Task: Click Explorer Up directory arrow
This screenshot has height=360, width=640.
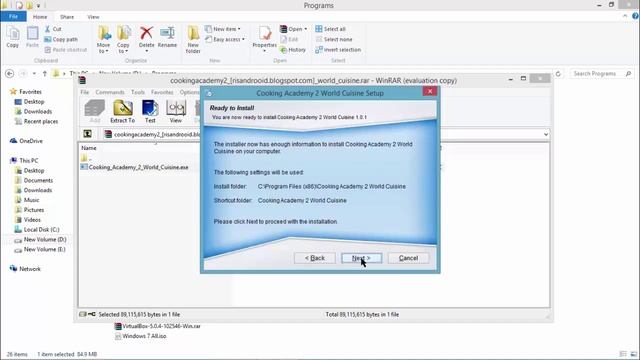Action: tap(44, 73)
